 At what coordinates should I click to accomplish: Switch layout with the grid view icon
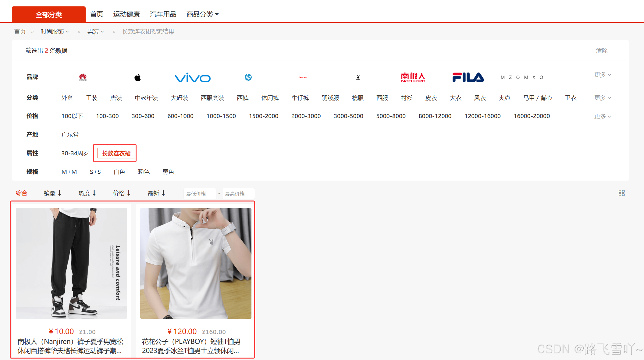[x=621, y=193]
